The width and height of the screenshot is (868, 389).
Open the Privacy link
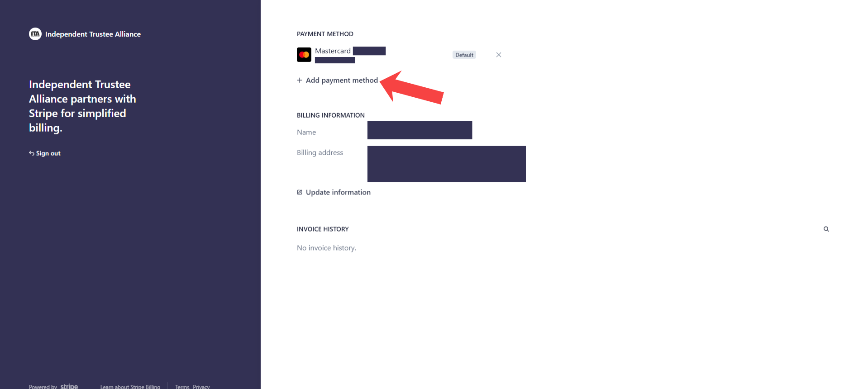click(201, 386)
